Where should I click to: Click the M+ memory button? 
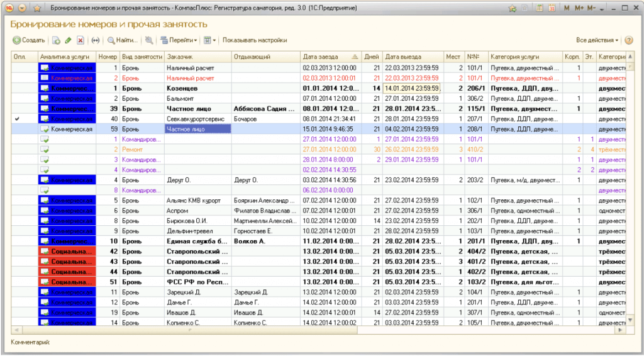coord(579,8)
